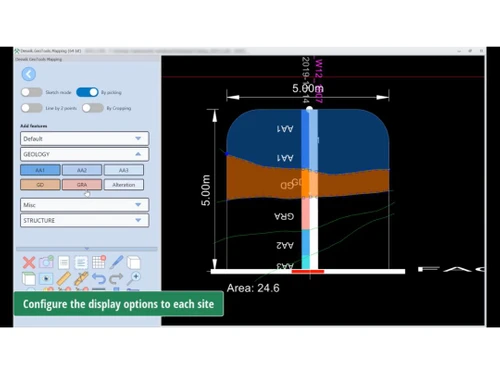Redo with the grey arrow
This screenshot has height=375, width=500.
click(x=116, y=278)
